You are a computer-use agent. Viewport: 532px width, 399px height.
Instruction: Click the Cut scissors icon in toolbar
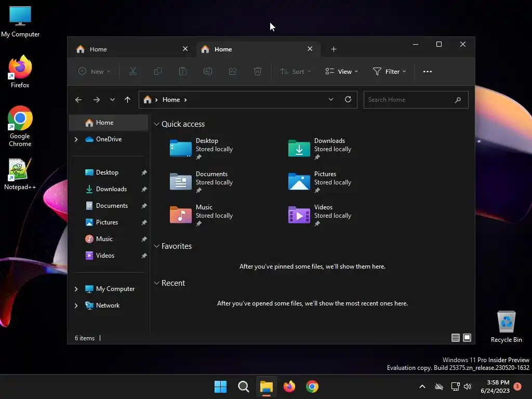tap(132, 71)
